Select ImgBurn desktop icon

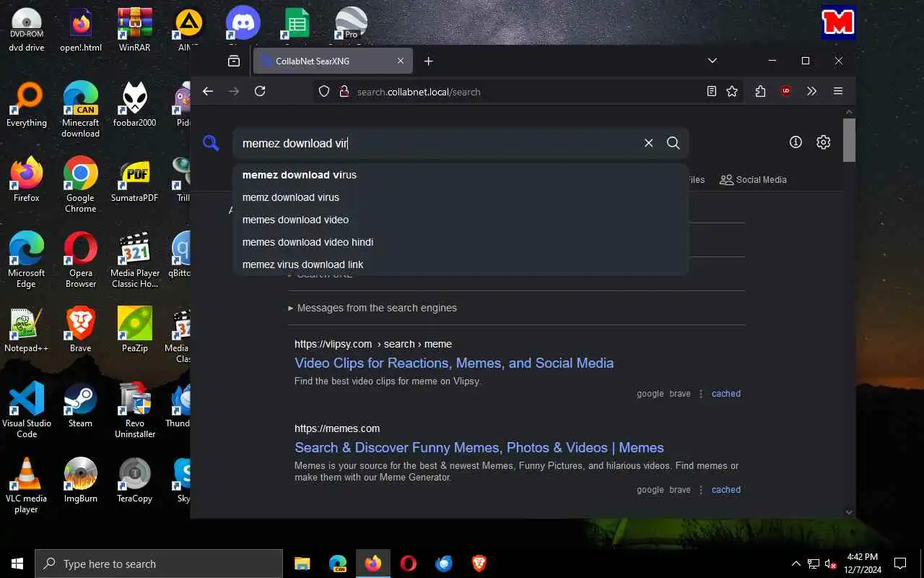pos(80,480)
